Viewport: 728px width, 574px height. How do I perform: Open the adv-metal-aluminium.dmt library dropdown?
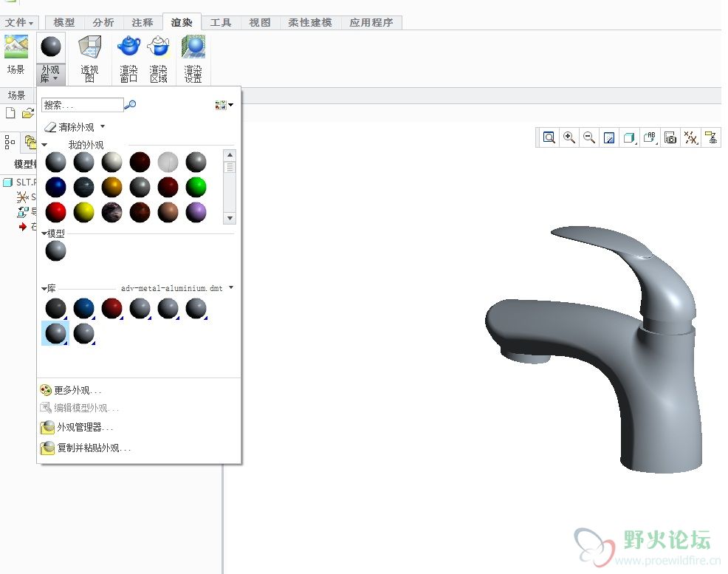231,288
